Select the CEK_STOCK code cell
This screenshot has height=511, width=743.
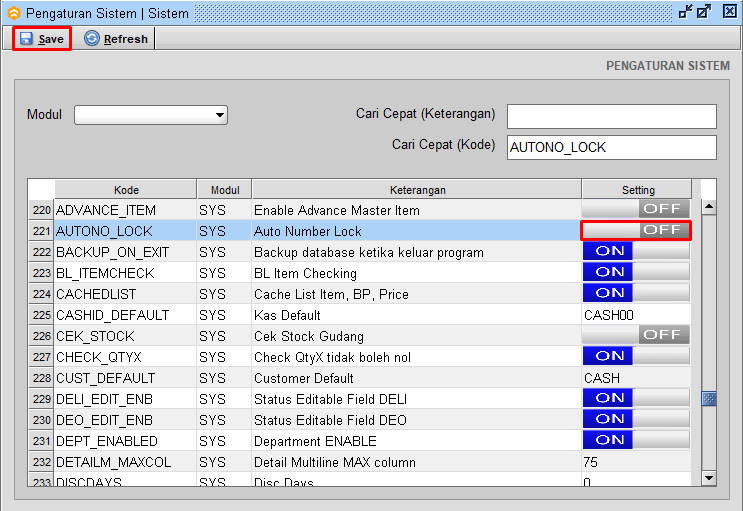[125, 336]
